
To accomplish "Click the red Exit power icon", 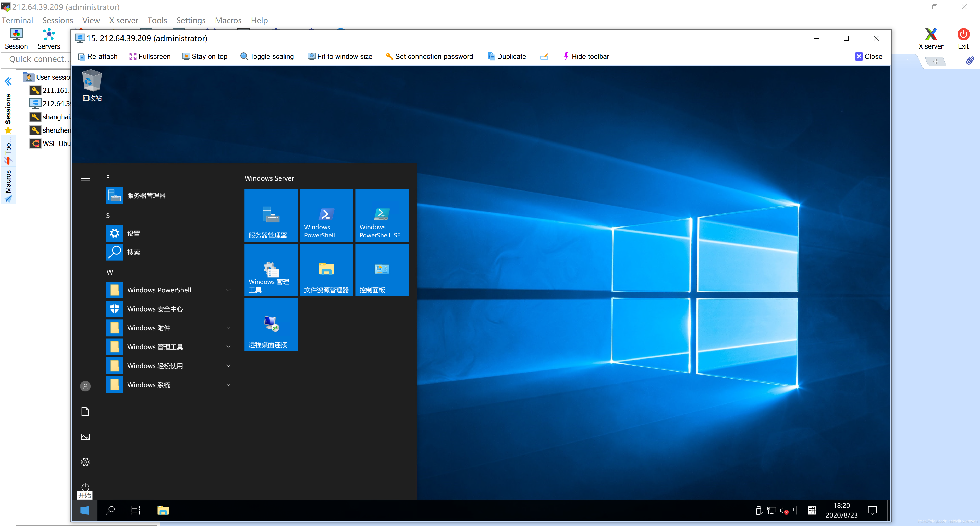I will pyautogui.click(x=963, y=39).
